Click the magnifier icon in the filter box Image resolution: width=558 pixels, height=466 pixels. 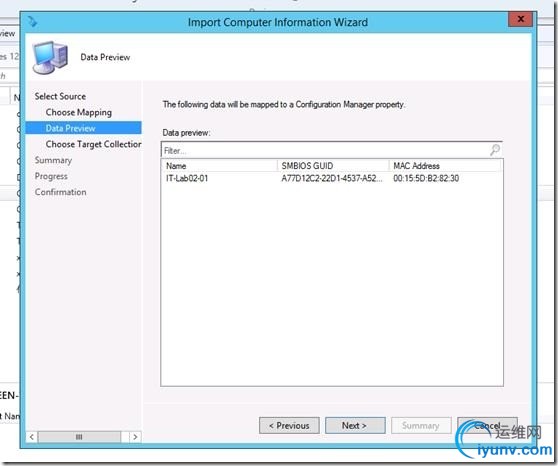click(495, 150)
